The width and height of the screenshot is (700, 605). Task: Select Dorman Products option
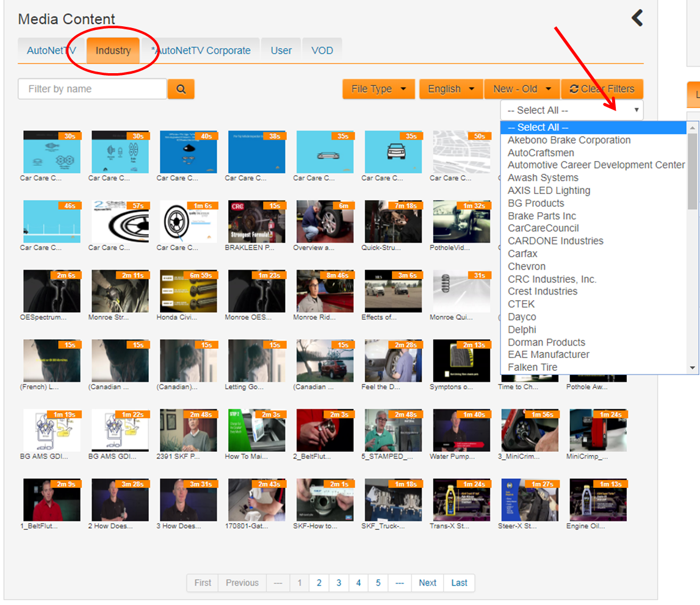point(593,342)
